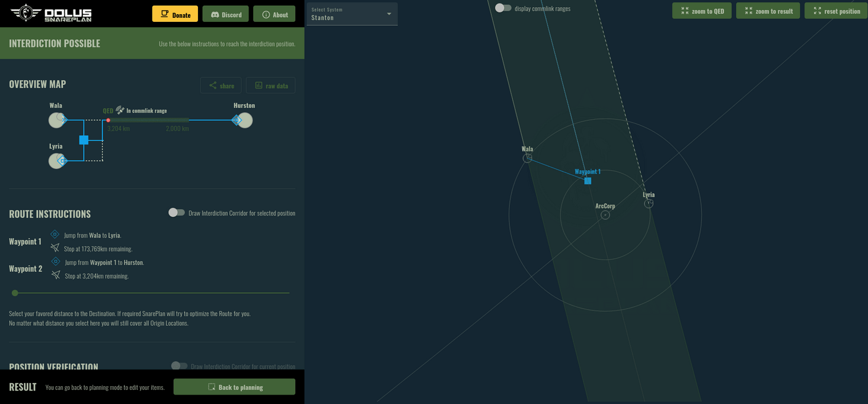The width and height of the screenshot is (868, 404).
Task: Select the Waypoint 1 marker on the star map
Action: point(588,181)
